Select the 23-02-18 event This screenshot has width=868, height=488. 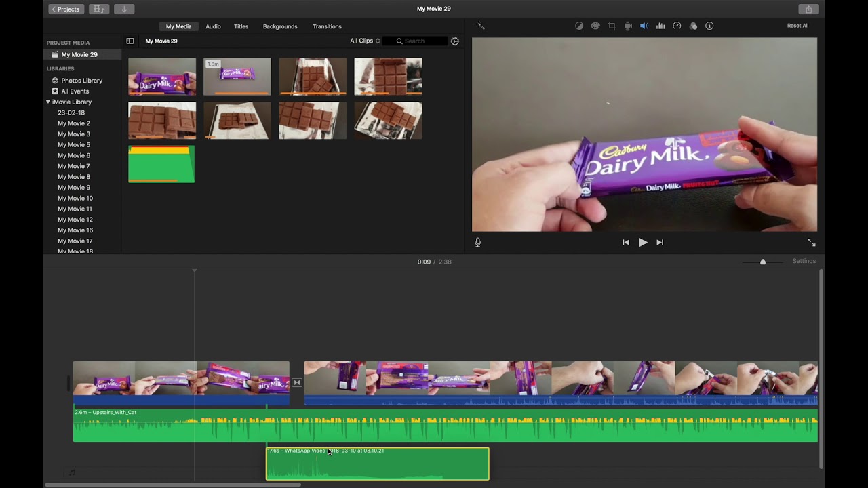pyautogui.click(x=71, y=113)
